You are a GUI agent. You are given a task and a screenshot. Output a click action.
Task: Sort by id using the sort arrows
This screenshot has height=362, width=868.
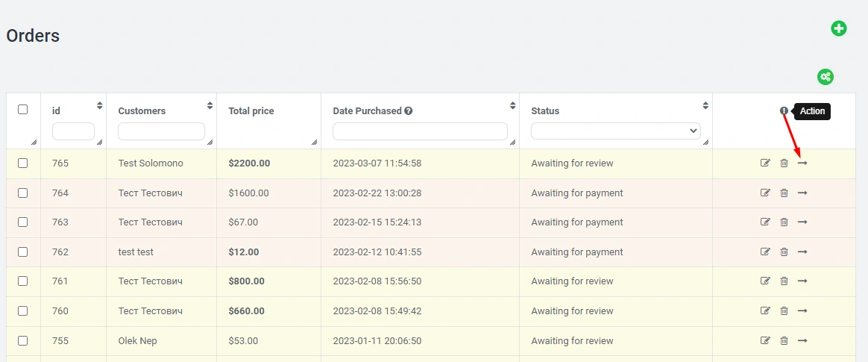point(100,105)
